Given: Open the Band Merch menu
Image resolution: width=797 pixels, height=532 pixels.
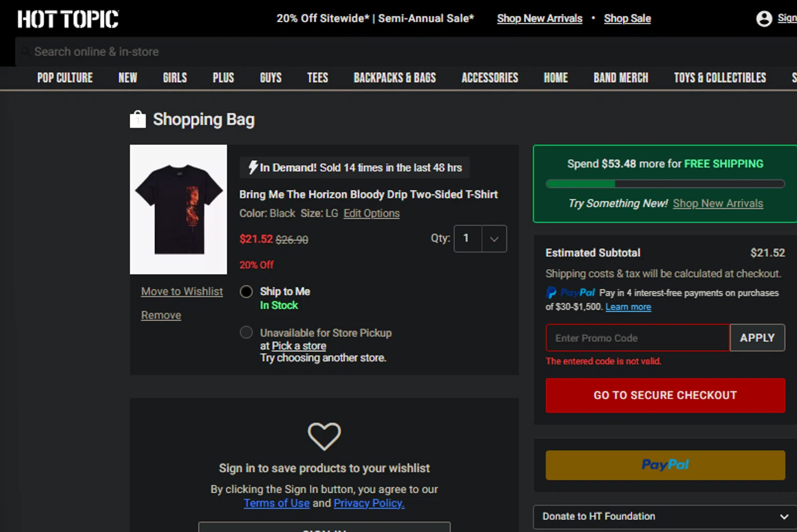Looking at the screenshot, I should (x=621, y=78).
